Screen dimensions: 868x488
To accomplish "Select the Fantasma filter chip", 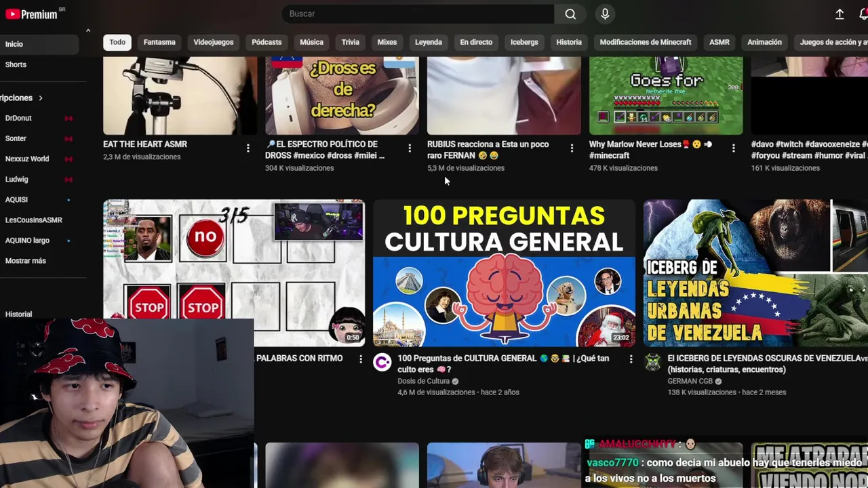I will coord(159,42).
